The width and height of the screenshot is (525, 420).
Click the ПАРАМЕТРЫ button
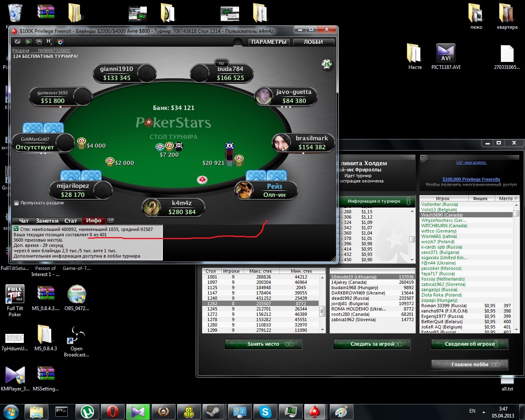click(x=269, y=42)
